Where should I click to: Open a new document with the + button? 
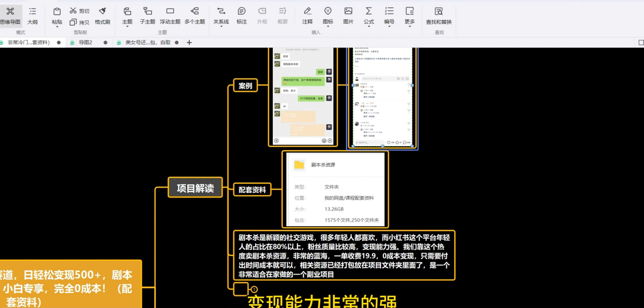[190, 42]
